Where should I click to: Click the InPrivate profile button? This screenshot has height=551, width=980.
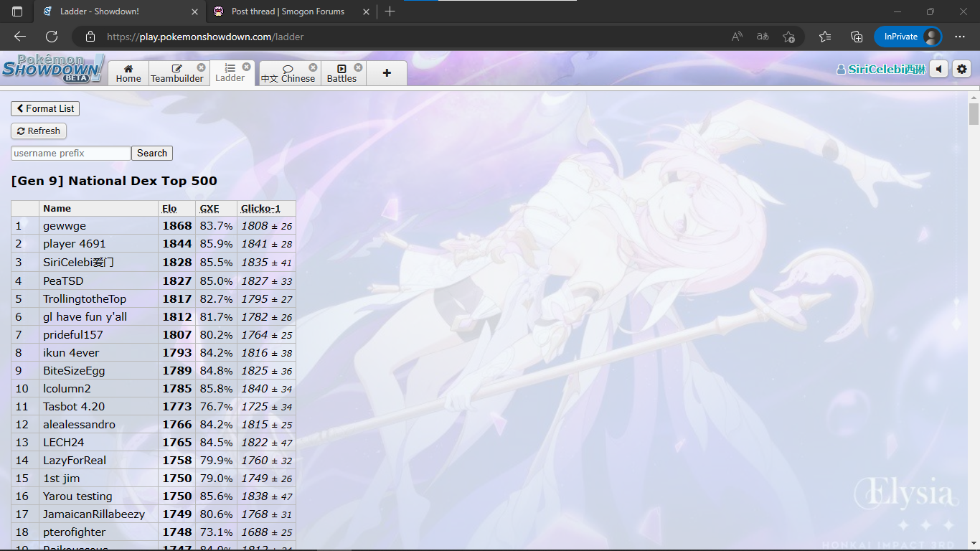[908, 37]
